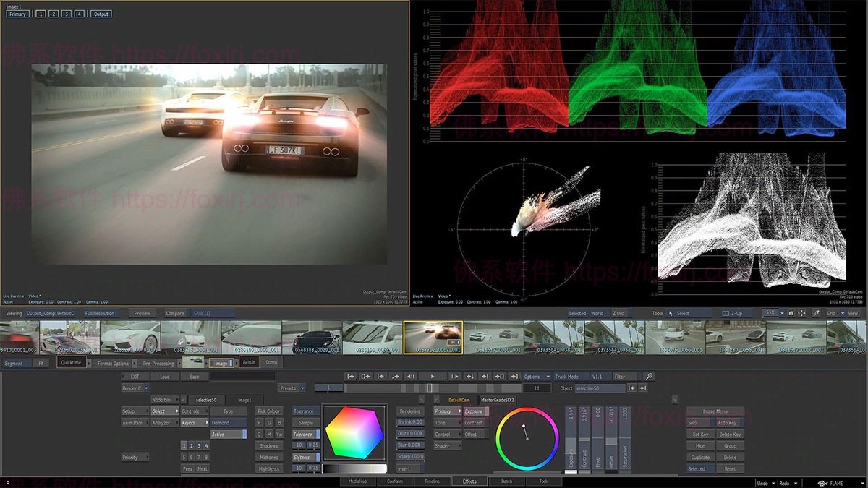Viewport: 868px width, 488px height.
Task: Open the Presets dropdown
Action: (x=292, y=388)
